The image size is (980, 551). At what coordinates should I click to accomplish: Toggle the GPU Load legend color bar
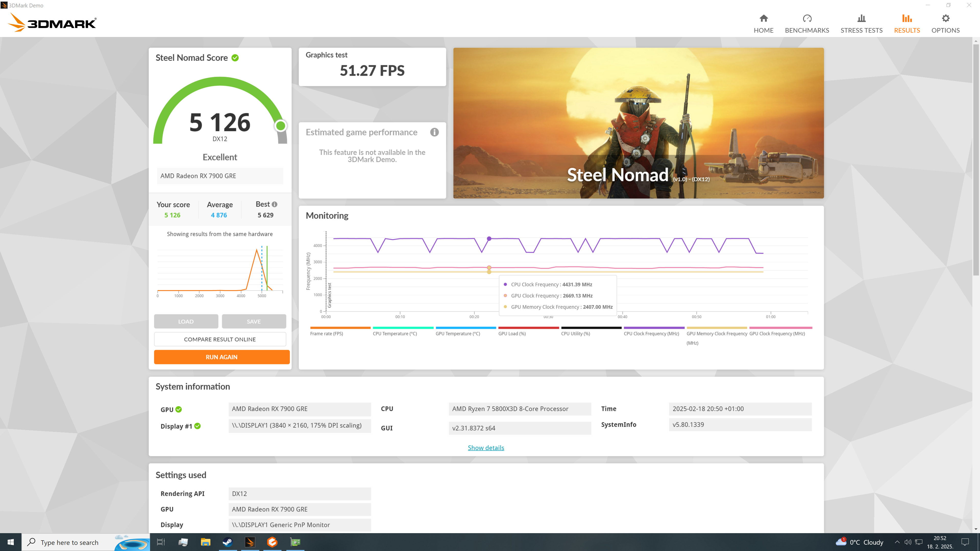point(529,328)
